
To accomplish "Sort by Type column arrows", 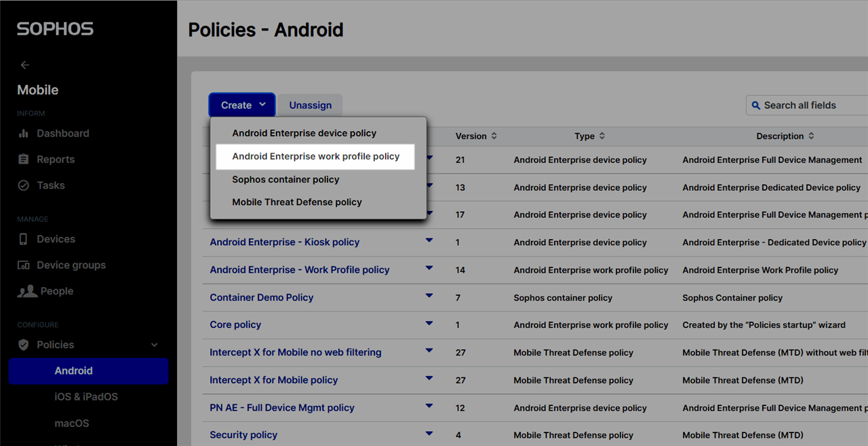I will click(601, 136).
